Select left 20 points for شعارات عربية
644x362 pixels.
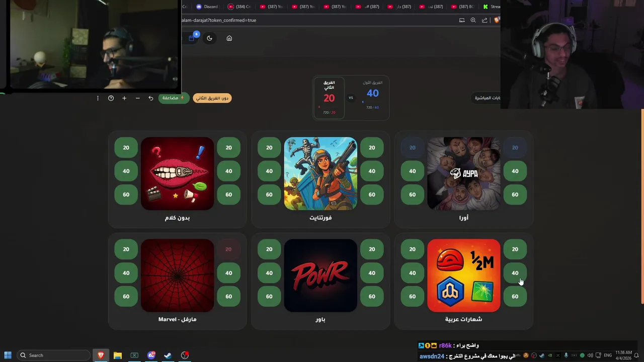pos(412,249)
